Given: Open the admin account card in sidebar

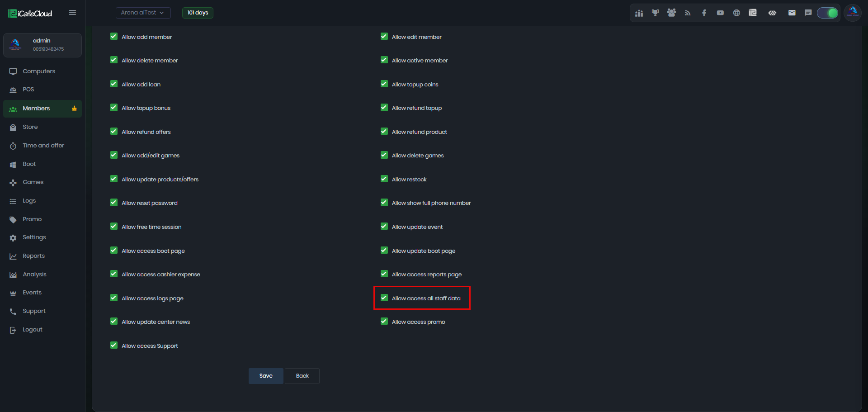Looking at the screenshot, I should [x=42, y=45].
